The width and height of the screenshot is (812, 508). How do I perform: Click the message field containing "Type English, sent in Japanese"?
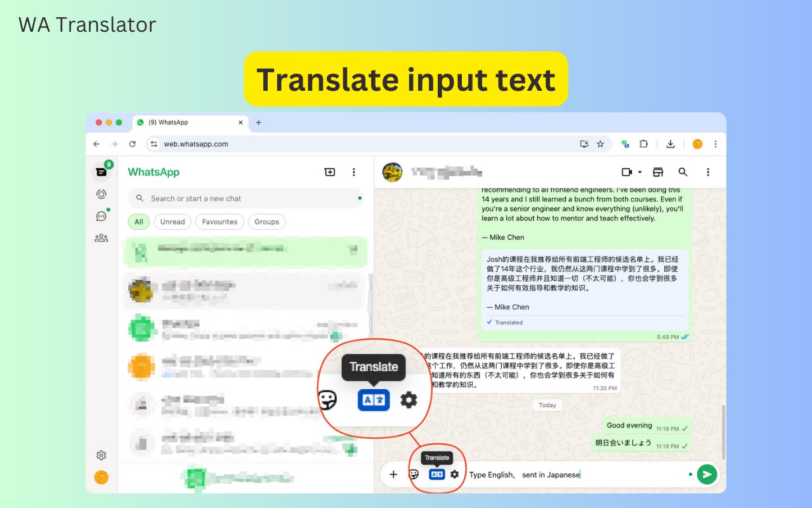pos(576,474)
